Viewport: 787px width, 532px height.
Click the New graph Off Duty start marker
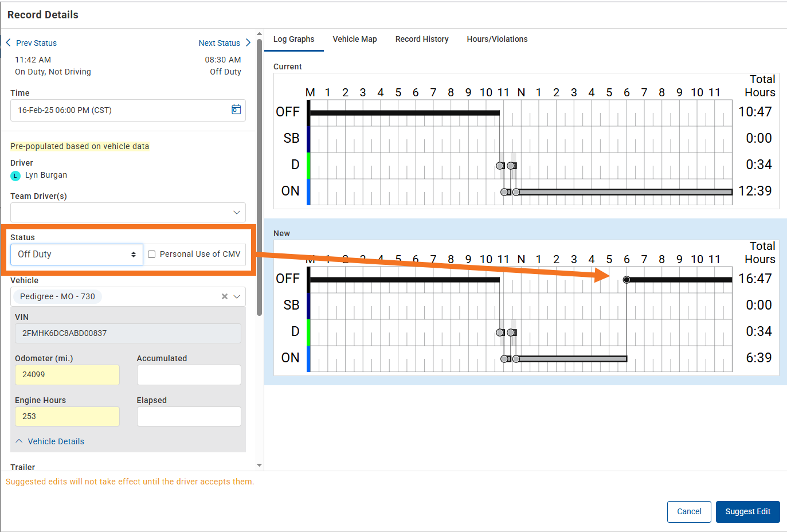pos(627,280)
